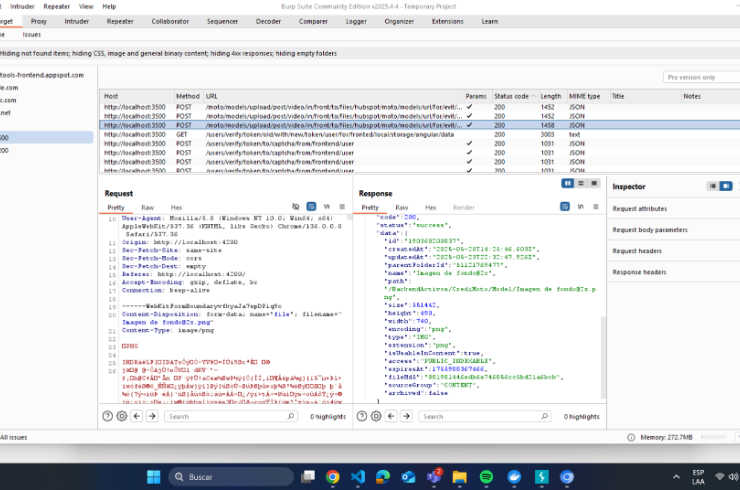The image size is (740, 490).
Task: Open the site map filter settings bar
Action: pos(370,53)
